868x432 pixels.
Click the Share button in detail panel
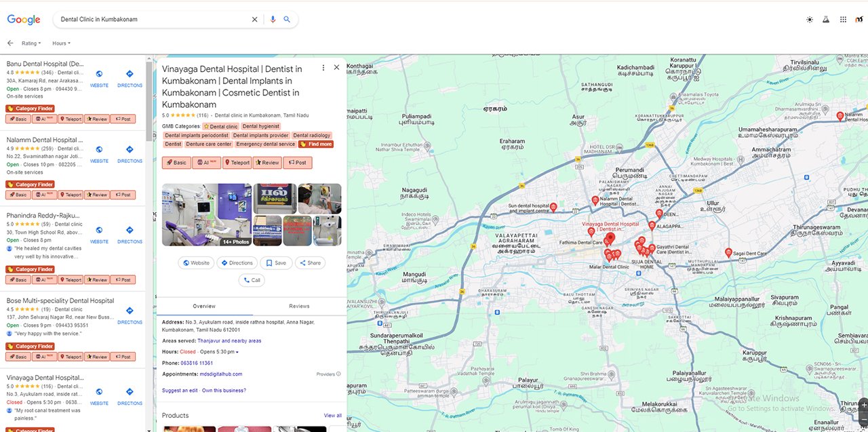(310, 263)
